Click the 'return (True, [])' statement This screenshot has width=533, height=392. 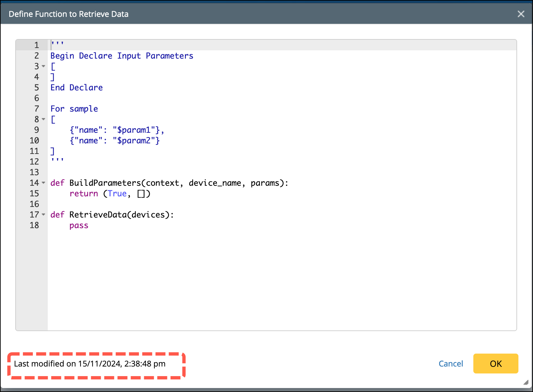tap(110, 193)
